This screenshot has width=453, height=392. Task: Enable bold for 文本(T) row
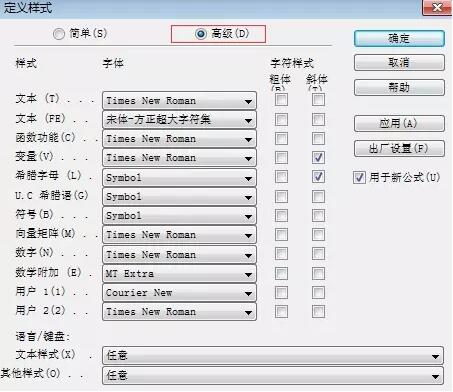(x=281, y=100)
